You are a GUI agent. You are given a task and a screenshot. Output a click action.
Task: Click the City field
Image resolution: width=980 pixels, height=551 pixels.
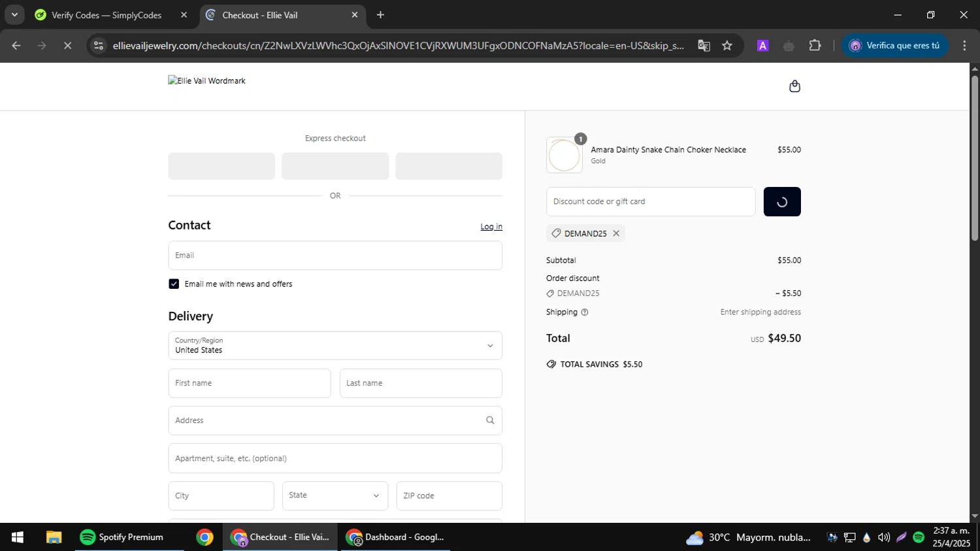[x=221, y=495]
